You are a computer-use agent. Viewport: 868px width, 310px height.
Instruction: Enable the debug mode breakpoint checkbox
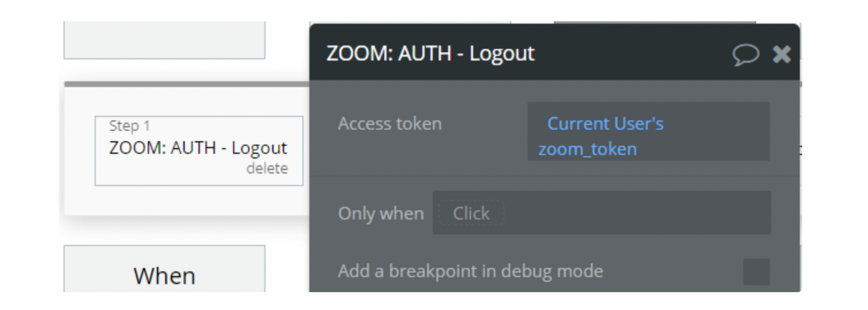click(x=756, y=271)
